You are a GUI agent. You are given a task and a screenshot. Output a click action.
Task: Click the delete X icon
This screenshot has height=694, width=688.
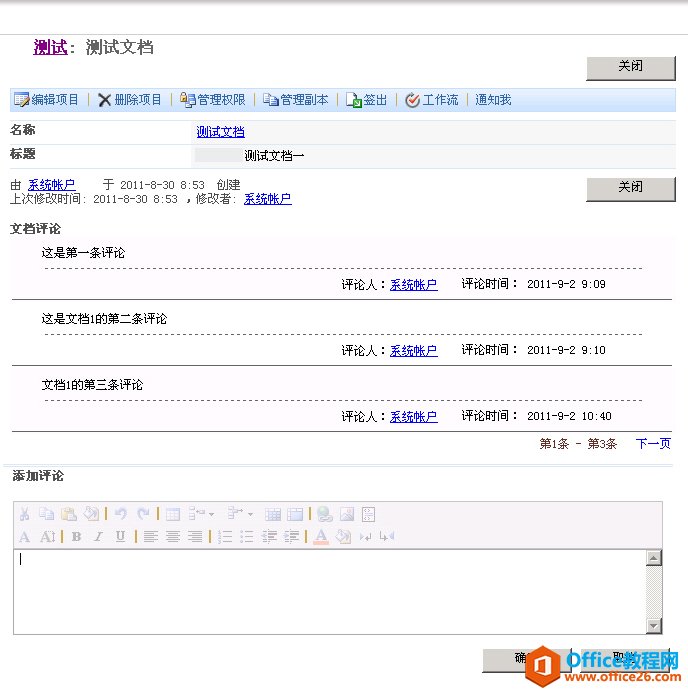click(x=104, y=100)
